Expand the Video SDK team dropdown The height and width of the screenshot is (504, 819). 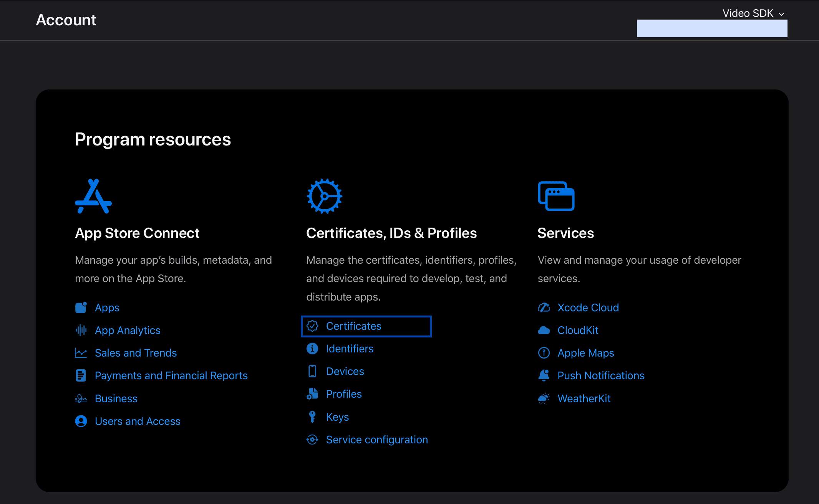tap(753, 13)
